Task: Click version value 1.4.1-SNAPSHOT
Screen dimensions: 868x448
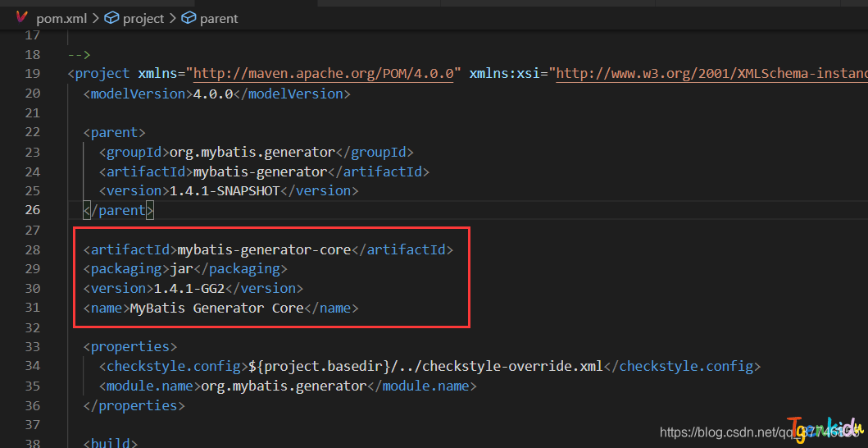Action: pos(225,190)
